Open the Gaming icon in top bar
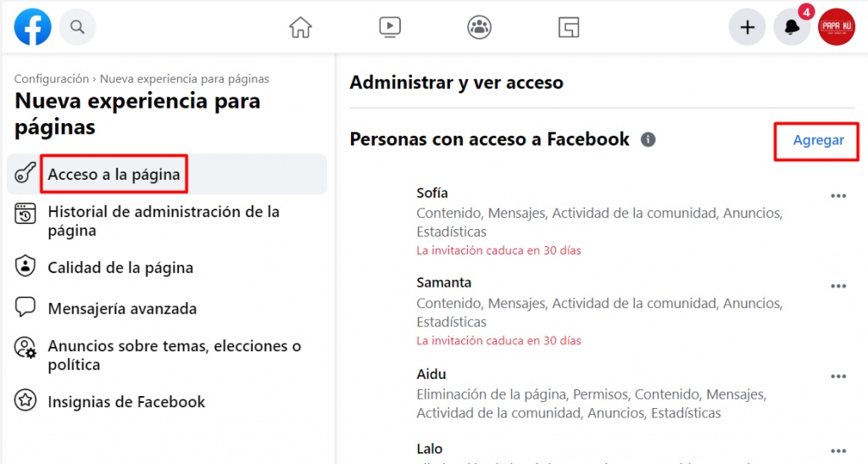The width and height of the screenshot is (868, 464). [x=569, y=27]
